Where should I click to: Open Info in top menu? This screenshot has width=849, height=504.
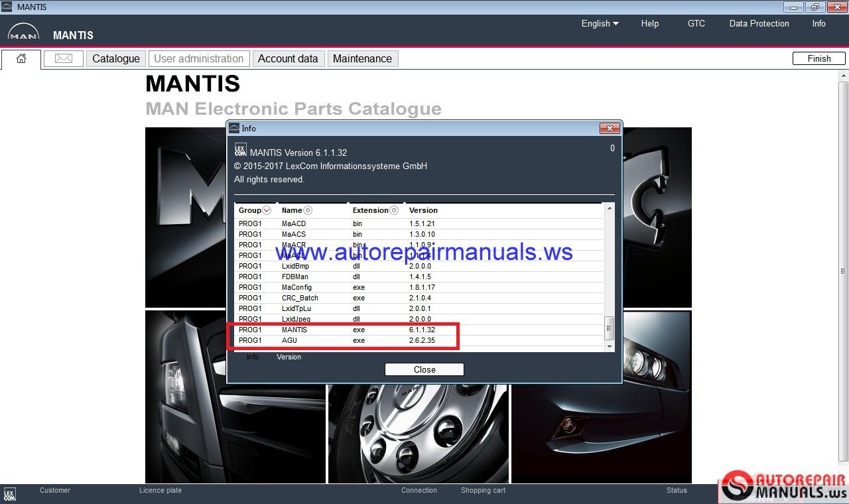[819, 23]
